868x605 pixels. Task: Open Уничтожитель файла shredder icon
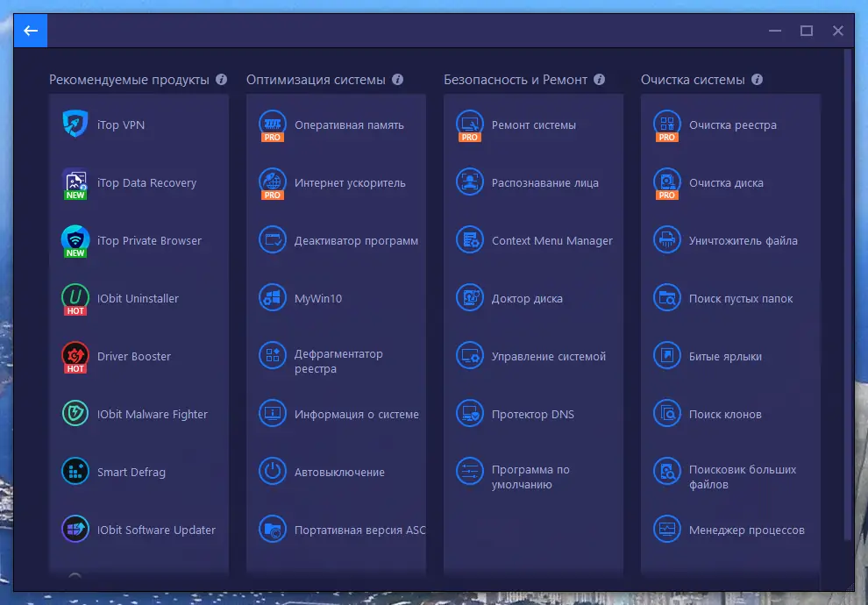(666, 240)
